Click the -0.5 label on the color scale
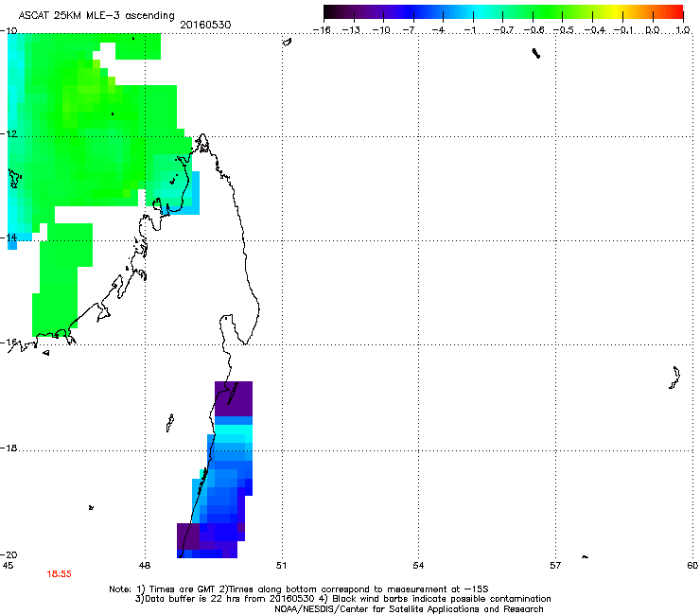 tap(563, 30)
